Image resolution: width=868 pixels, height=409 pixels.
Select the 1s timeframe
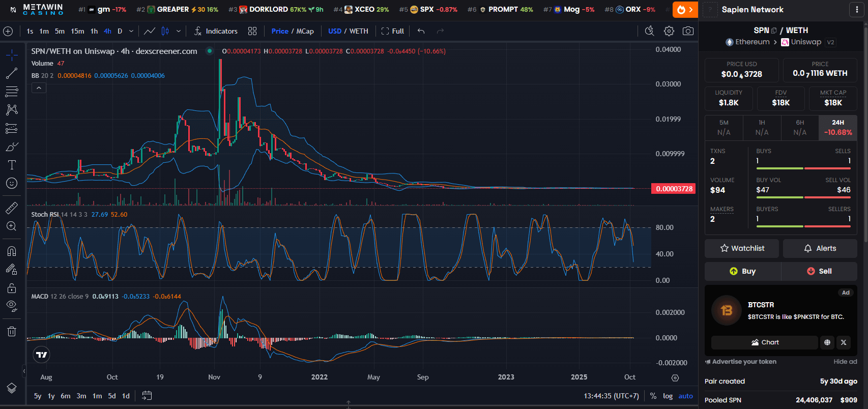(x=30, y=31)
